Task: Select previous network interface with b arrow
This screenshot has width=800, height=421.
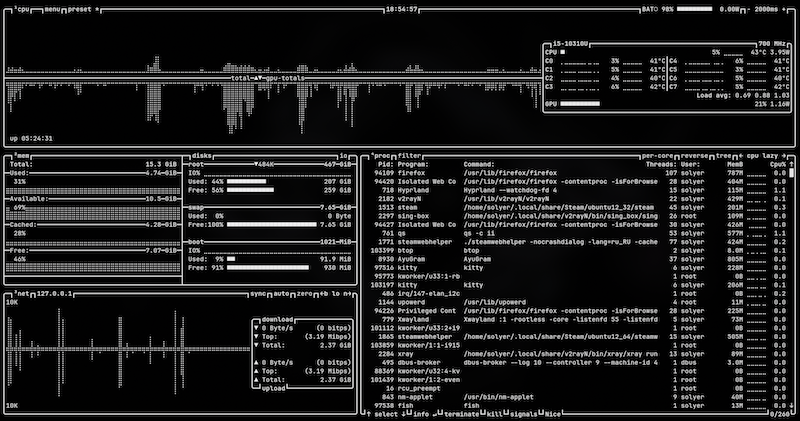Action: pyautogui.click(x=322, y=295)
